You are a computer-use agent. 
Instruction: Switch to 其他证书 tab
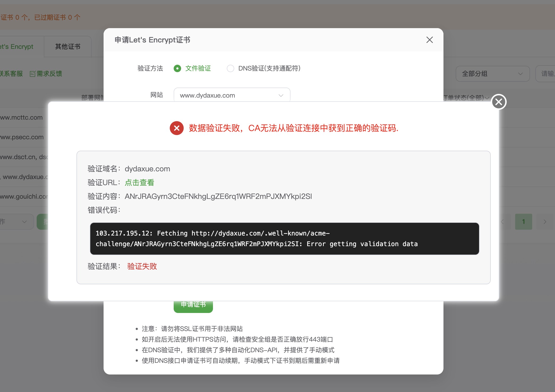(x=68, y=47)
